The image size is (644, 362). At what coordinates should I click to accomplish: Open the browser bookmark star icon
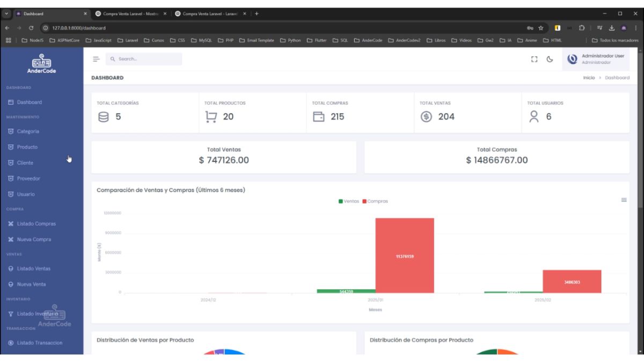tap(541, 28)
